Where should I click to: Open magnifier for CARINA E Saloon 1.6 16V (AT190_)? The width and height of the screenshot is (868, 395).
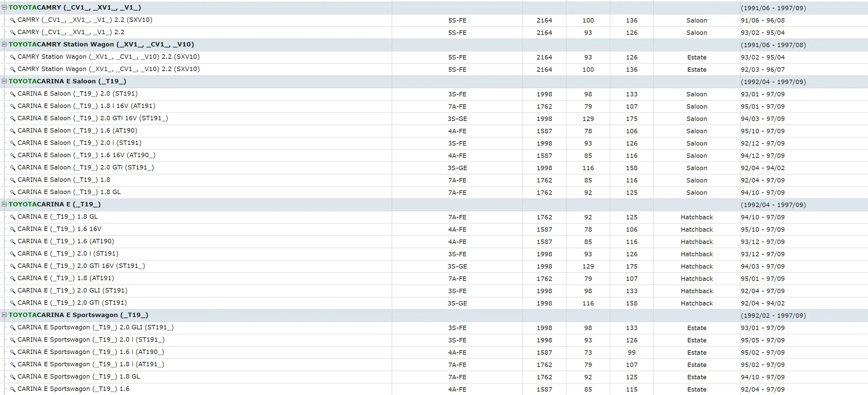13,155
